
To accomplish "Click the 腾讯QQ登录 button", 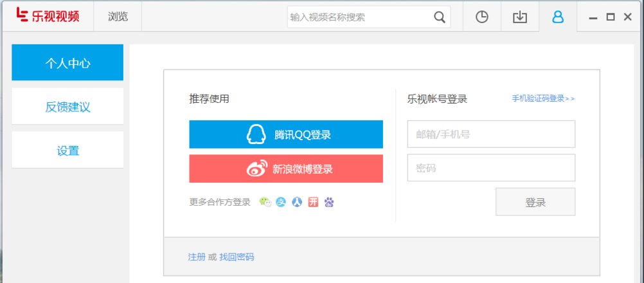I will pyautogui.click(x=286, y=134).
